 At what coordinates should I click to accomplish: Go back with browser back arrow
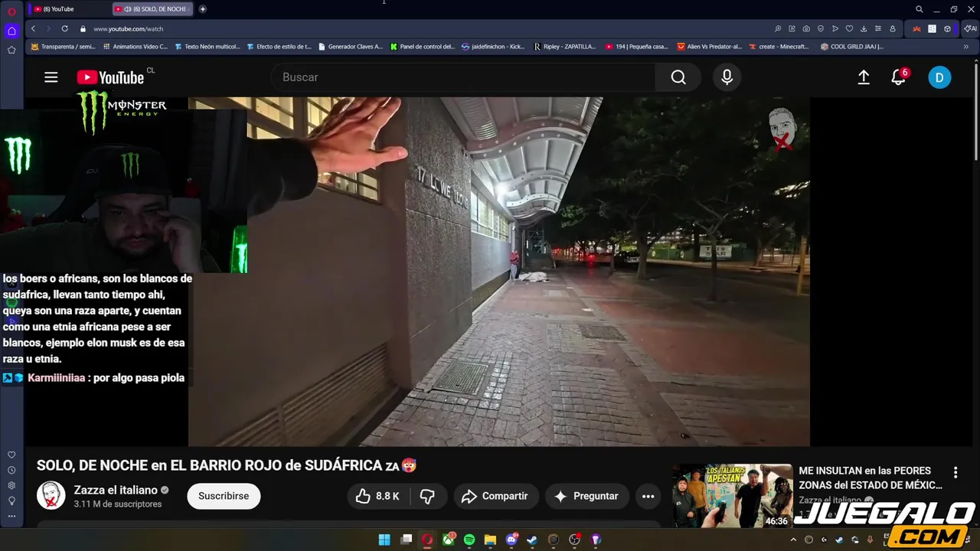[x=33, y=28]
